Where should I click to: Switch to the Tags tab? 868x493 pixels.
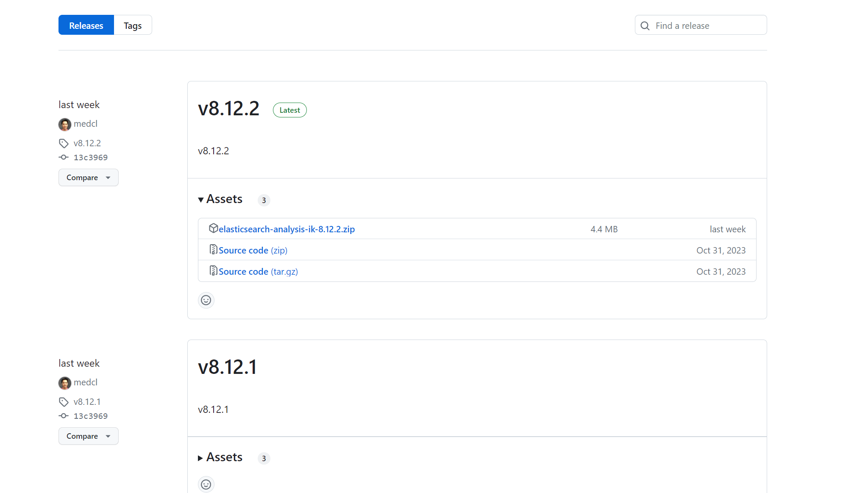[x=133, y=25]
